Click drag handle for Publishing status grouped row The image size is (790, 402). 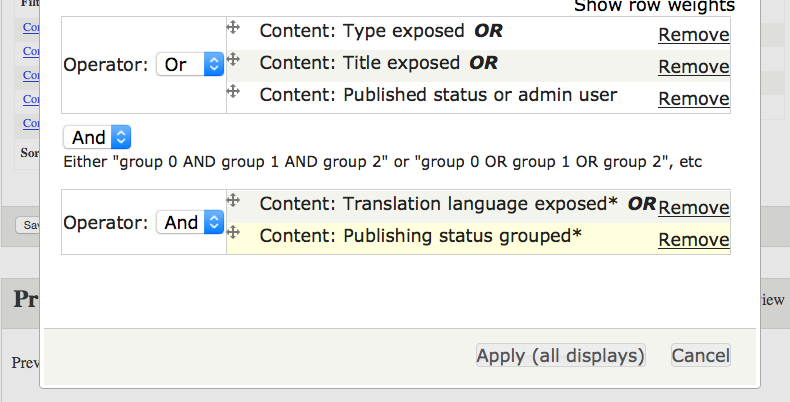pyautogui.click(x=233, y=232)
